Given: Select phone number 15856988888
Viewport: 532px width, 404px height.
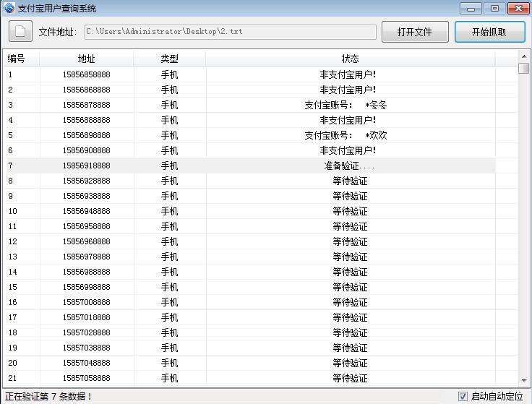Looking at the screenshot, I should pyautogui.click(x=86, y=272).
